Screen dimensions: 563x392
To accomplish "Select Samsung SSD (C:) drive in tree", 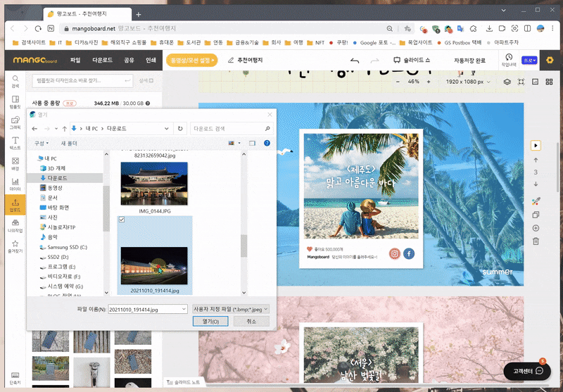I will pyautogui.click(x=67, y=247).
